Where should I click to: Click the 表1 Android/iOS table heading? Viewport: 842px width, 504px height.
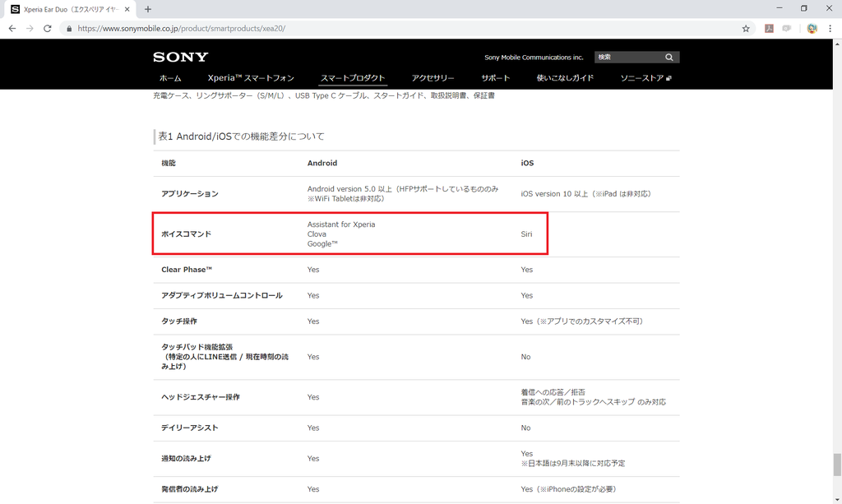pos(241,136)
